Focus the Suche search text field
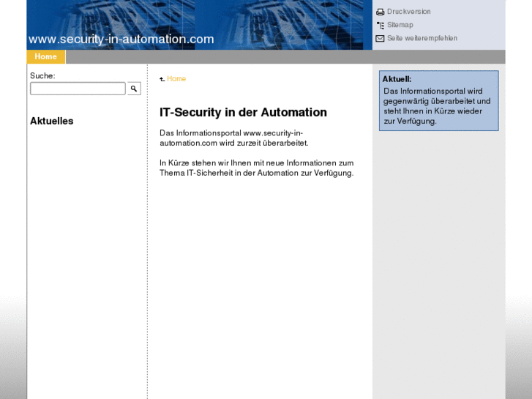Image resolution: width=532 pixels, height=399 pixels. pos(78,89)
